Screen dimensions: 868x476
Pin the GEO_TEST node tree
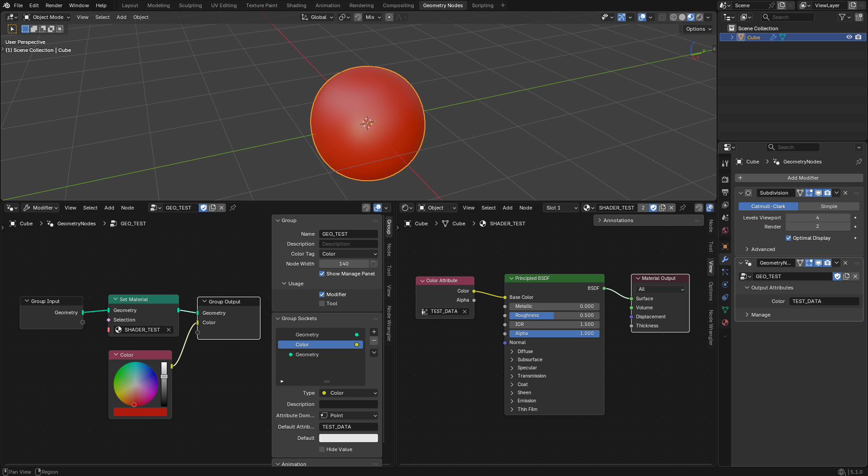tap(233, 208)
